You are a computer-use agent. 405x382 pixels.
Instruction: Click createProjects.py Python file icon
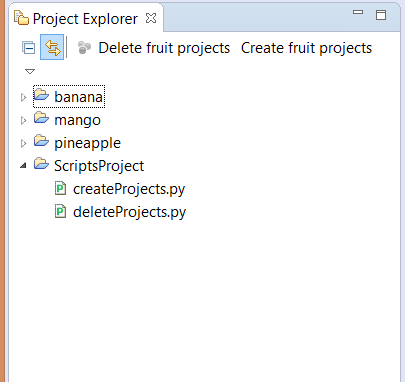60,189
